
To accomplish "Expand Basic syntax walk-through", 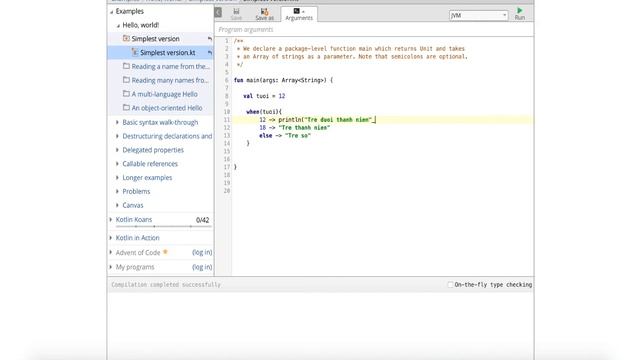I will (x=117, y=122).
